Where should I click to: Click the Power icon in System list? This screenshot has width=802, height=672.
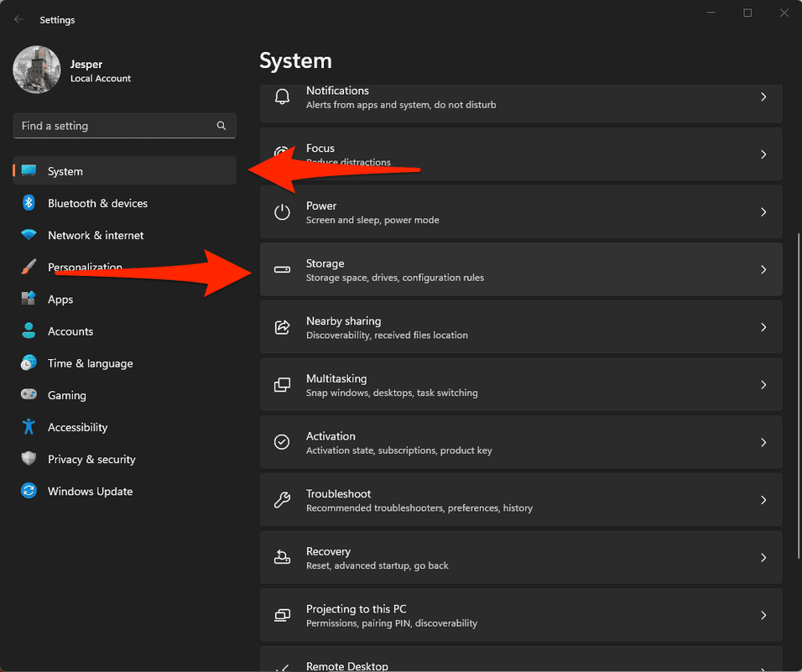tap(283, 212)
